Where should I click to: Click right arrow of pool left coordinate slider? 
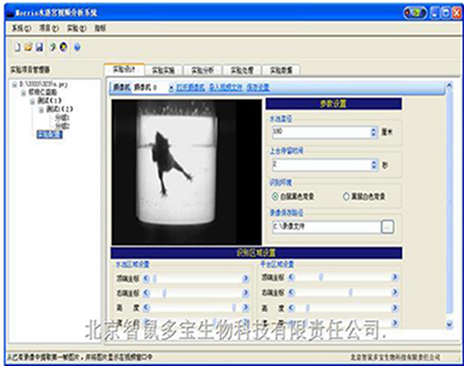[245, 293]
